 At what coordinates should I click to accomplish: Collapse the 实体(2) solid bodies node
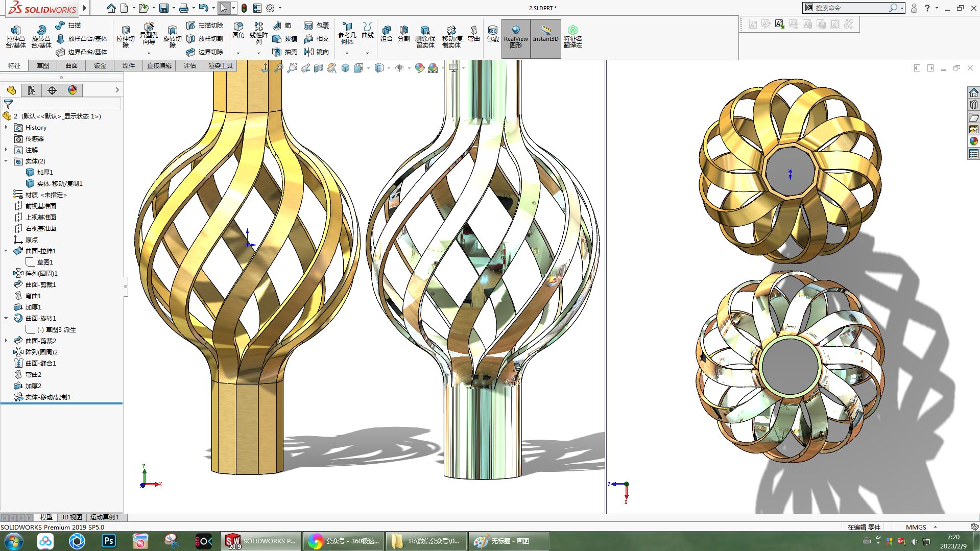pyautogui.click(x=6, y=161)
